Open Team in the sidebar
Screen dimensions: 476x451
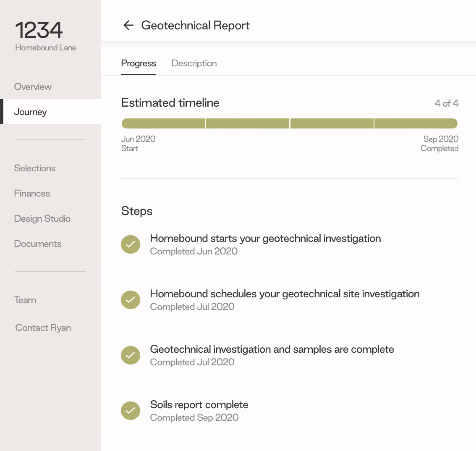25,300
